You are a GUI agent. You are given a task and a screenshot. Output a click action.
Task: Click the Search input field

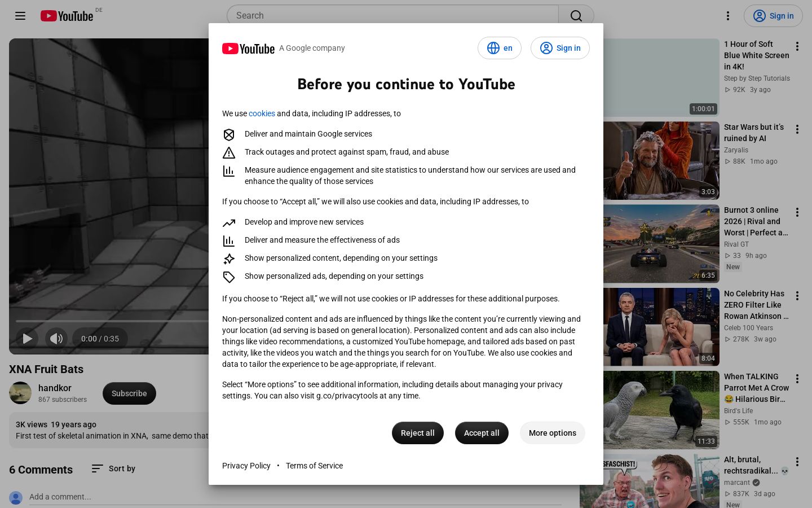pos(392,16)
